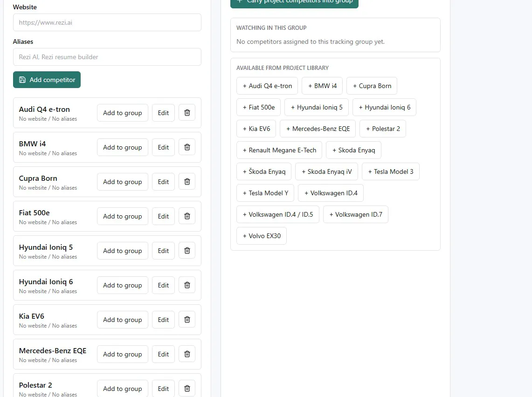Click the Add competitor button
This screenshot has height=397, width=532.
(47, 80)
